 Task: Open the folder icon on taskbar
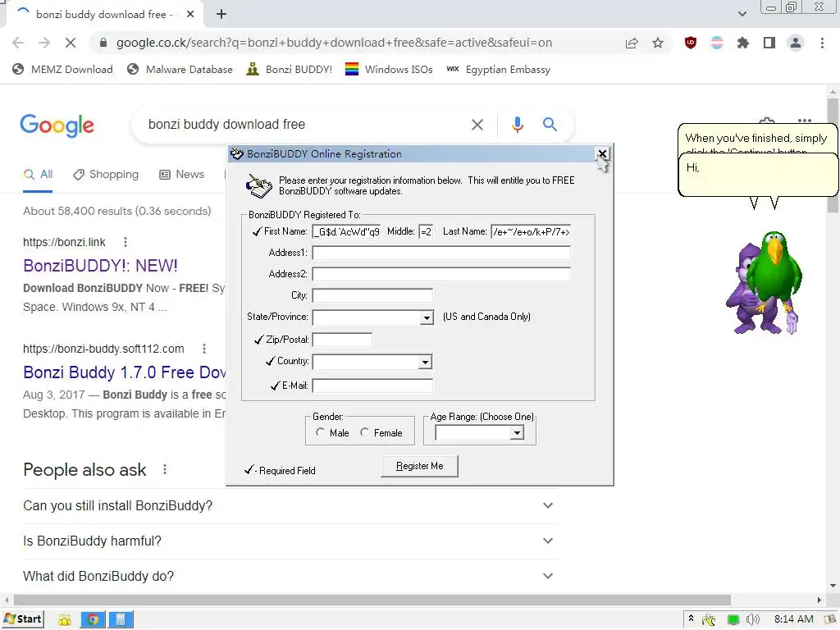pyautogui.click(x=65, y=620)
